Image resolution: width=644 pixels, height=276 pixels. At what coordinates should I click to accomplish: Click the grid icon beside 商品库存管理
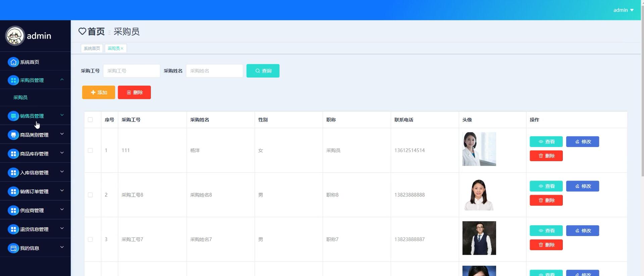pyautogui.click(x=13, y=154)
